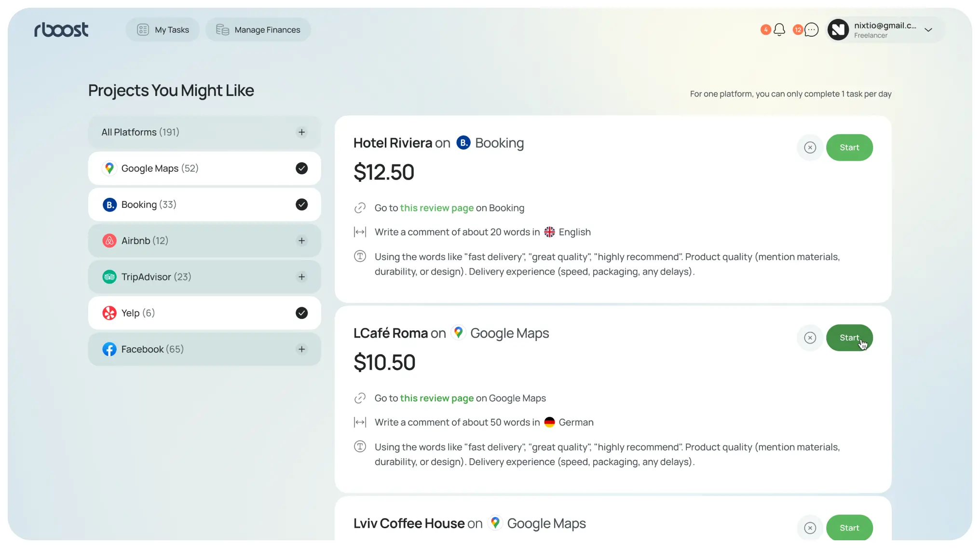Click the Airbnb logo icon in filters
980x548 pixels.
(109, 241)
